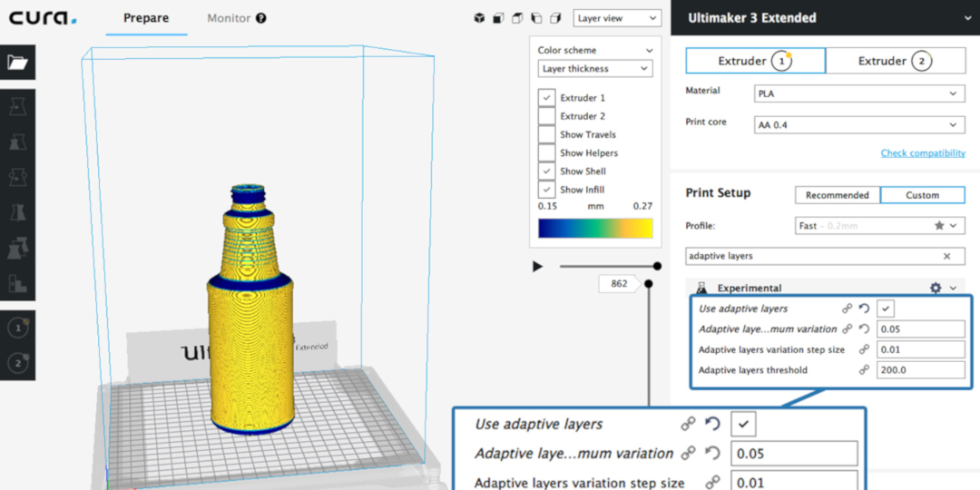980x490 pixels.
Task: Select the Scale tool in the left toolbar
Action: coord(17,142)
